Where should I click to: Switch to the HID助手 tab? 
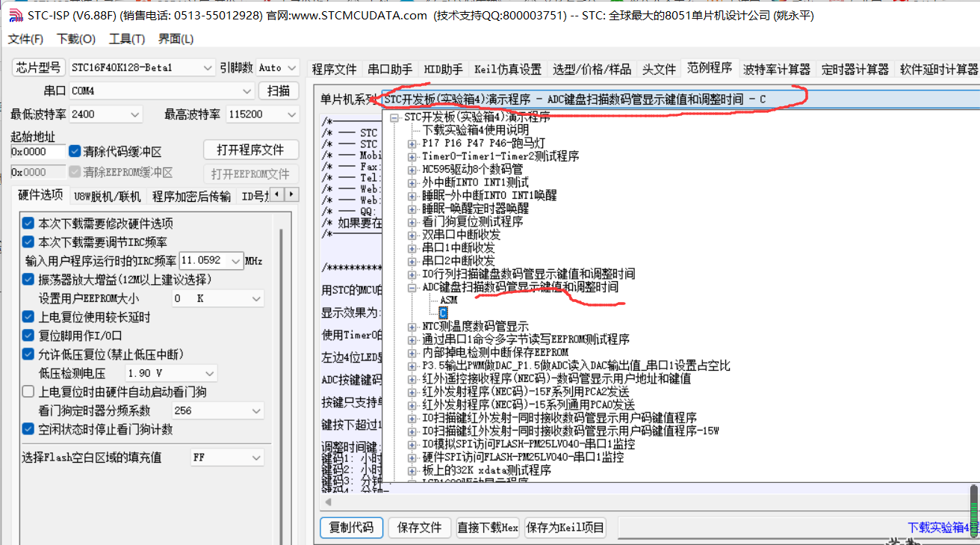[443, 69]
